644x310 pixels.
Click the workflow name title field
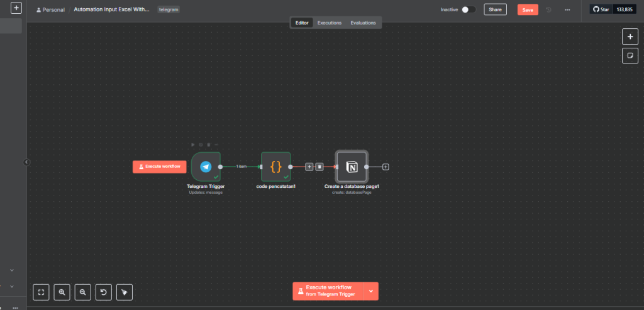(x=111, y=9)
